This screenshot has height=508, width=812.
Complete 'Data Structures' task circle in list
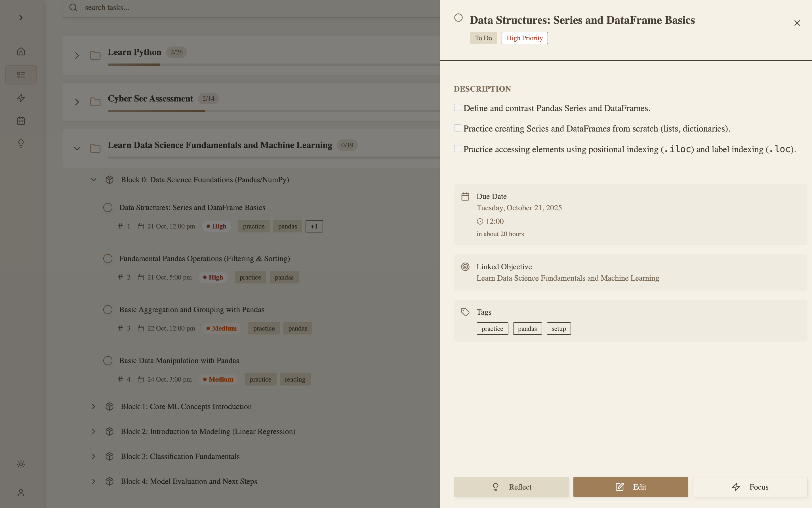coord(108,208)
